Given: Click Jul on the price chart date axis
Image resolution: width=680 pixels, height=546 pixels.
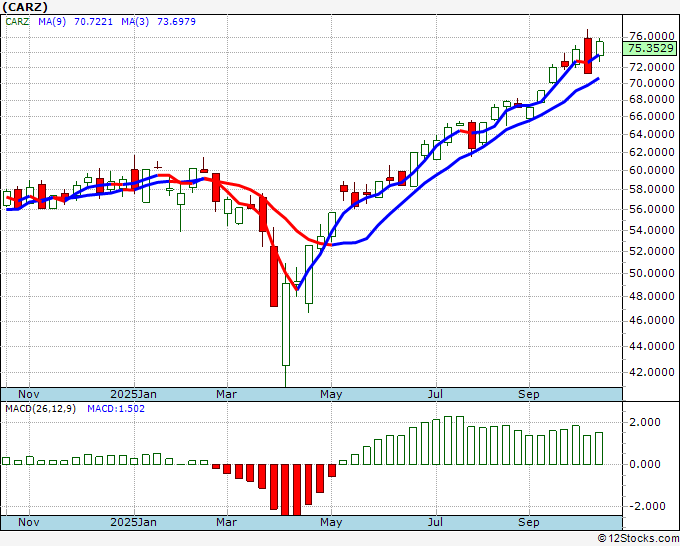Looking at the screenshot, I should tap(435, 394).
